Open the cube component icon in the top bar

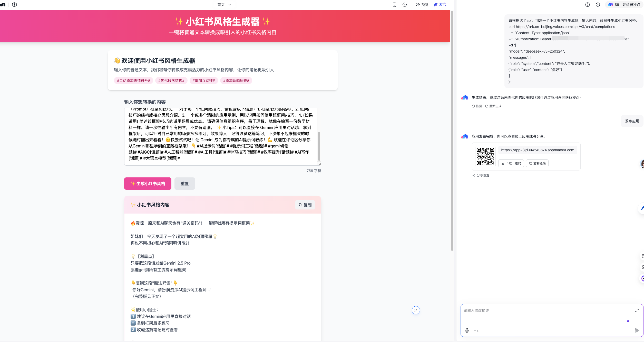coord(14,5)
